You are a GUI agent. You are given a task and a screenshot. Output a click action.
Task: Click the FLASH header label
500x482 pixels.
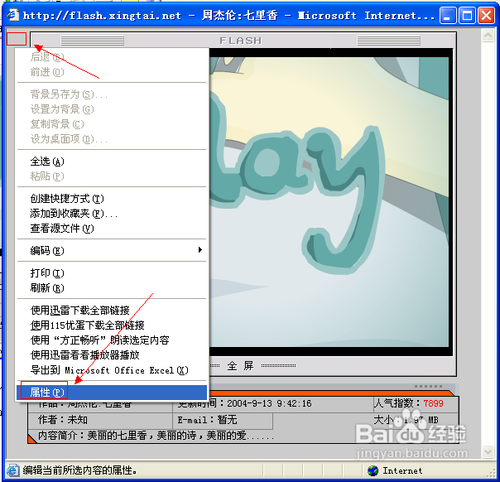coord(240,41)
